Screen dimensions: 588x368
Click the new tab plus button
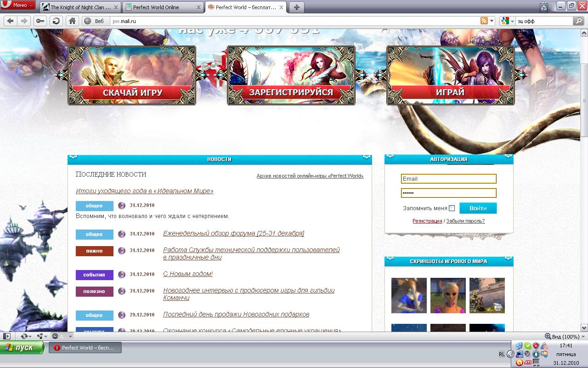(x=297, y=7)
